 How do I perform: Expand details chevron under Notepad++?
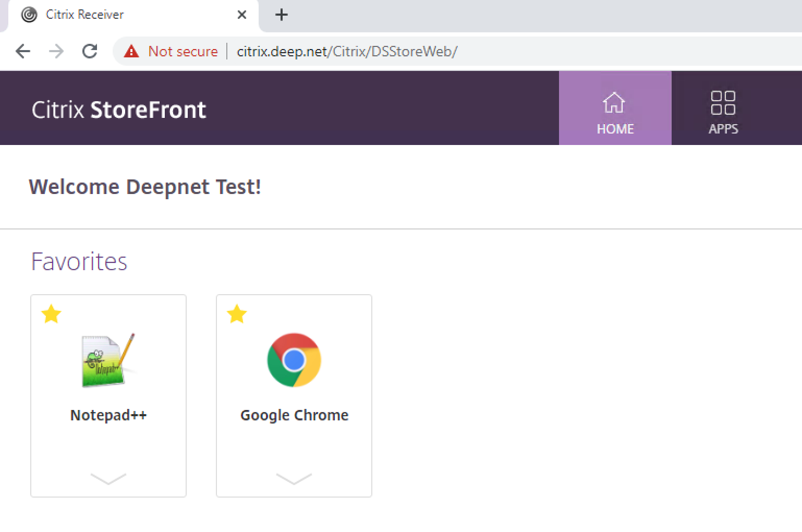[x=108, y=478]
